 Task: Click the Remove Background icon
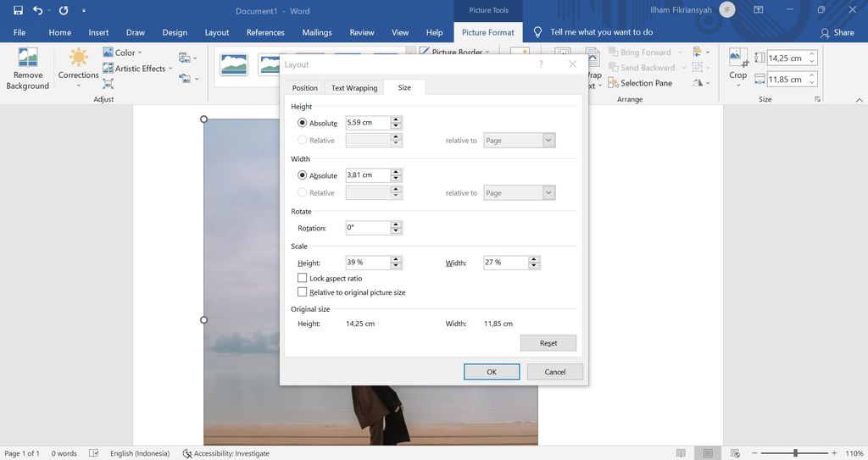28,57
